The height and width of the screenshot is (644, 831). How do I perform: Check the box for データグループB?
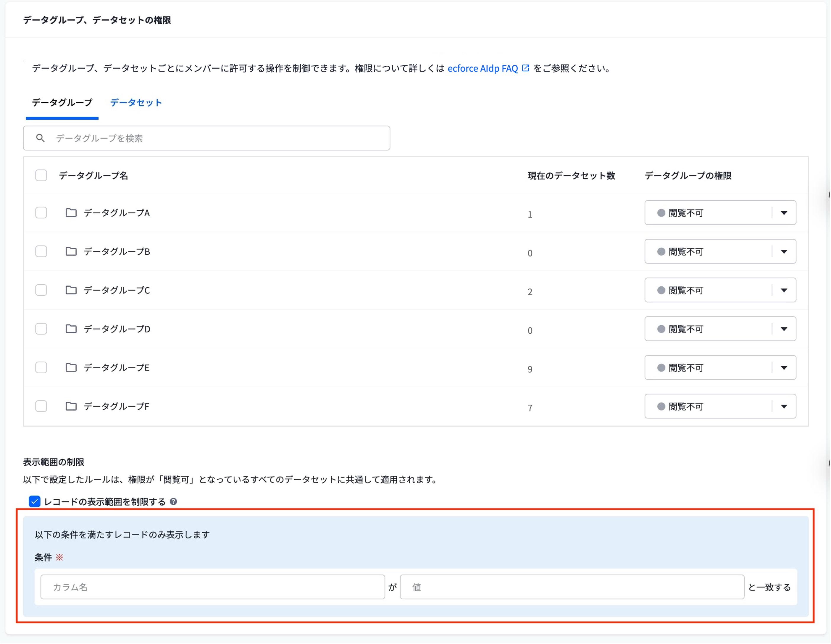41,251
